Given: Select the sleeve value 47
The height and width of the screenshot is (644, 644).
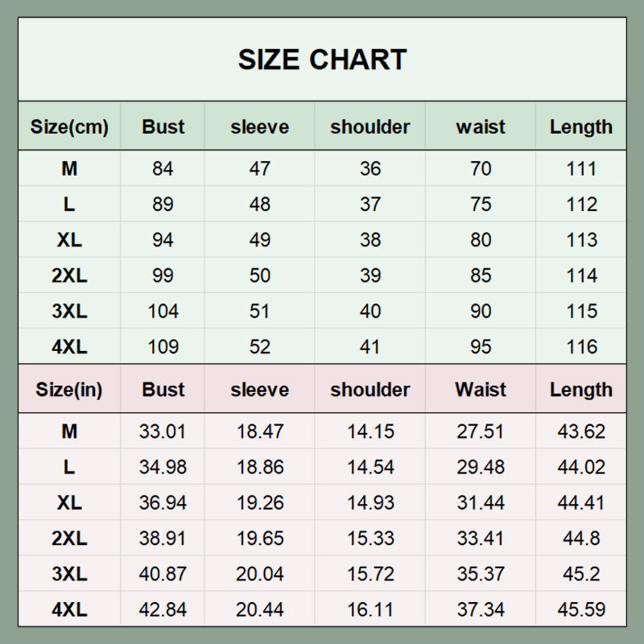Looking at the screenshot, I should [x=259, y=169].
